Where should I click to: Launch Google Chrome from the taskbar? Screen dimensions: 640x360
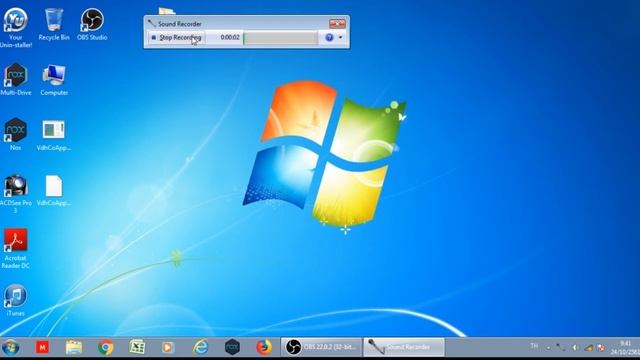106,347
